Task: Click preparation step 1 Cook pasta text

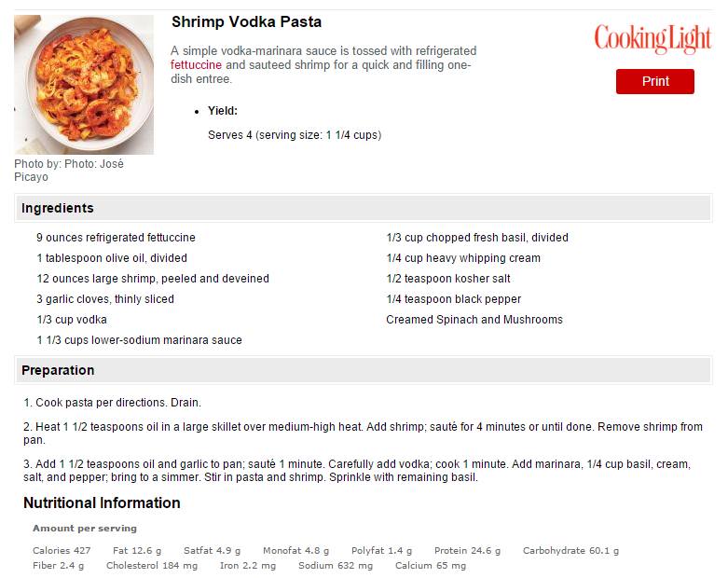Action: tap(113, 403)
